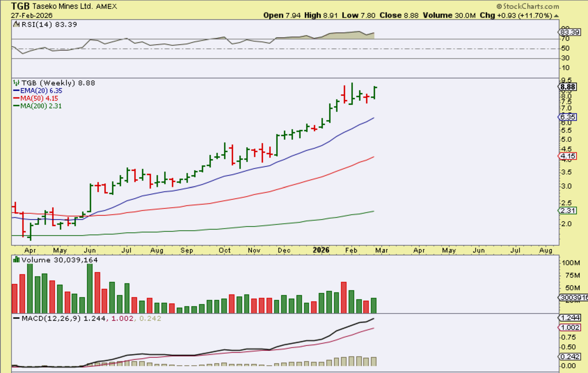588x373 pixels.
Task: Click the RSI 83.39 value tag
Action: tap(570, 32)
